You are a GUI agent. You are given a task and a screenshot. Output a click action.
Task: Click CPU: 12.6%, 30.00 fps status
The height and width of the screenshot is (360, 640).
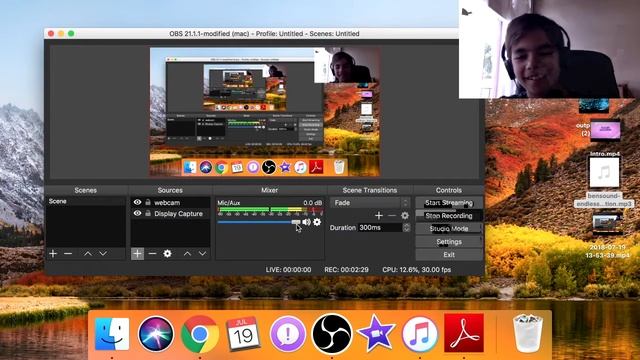[x=417, y=270]
